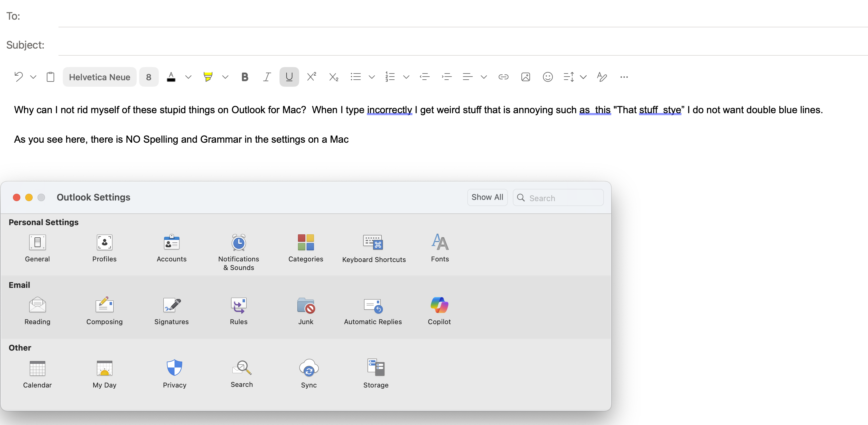
Task: Expand the undo history dropdown chevron
Action: pyautogui.click(x=33, y=77)
